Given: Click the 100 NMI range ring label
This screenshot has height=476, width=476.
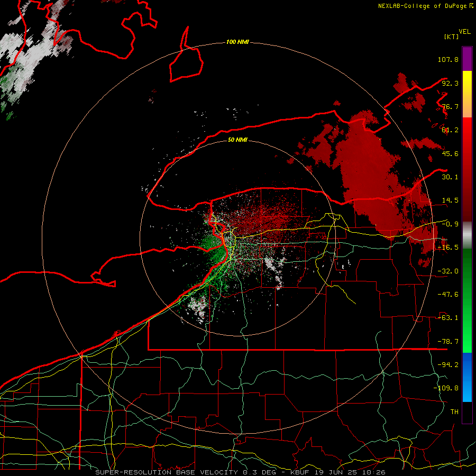Looking at the screenshot, I should 237,42.
